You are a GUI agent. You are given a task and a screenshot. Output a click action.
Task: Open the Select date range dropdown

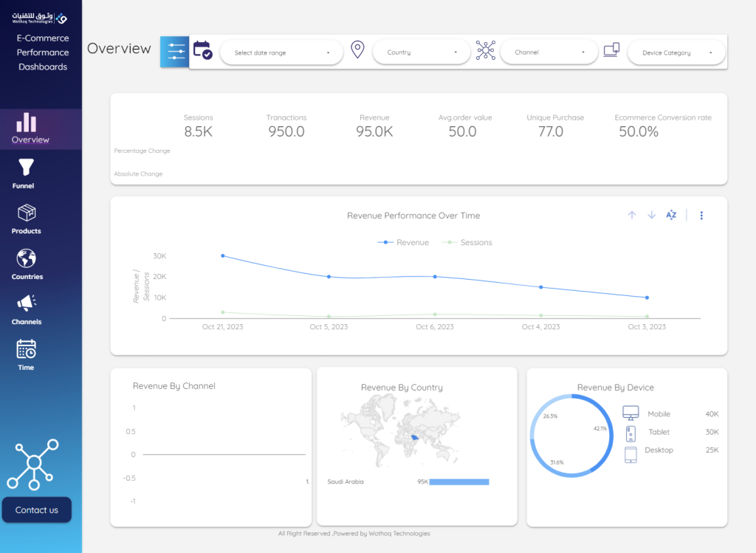(281, 52)
